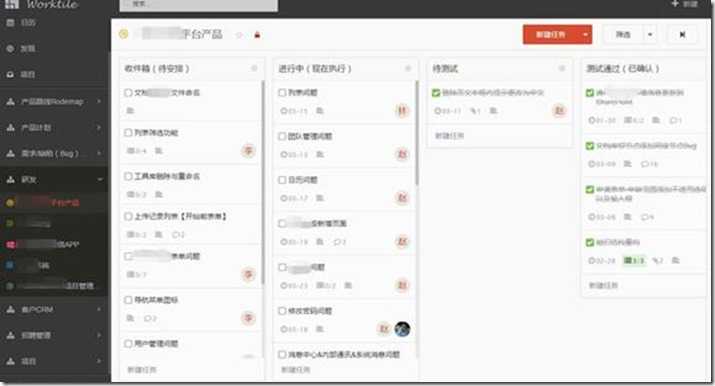Expand 招聘管理 in the sidebar
This screenshot has width=715, height=386.
pyautogui.click(x=99, y=335)
